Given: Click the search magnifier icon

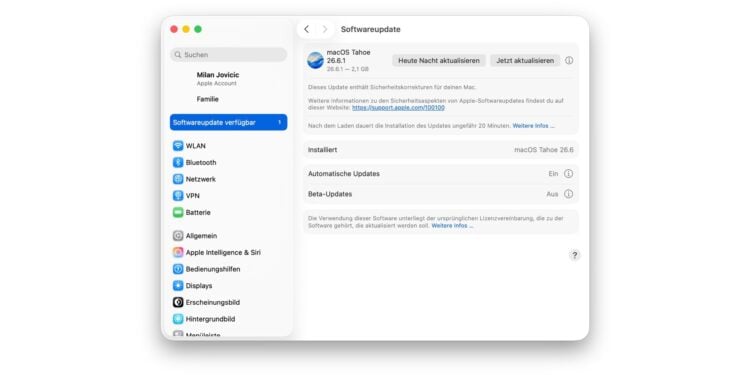Looking at the screenshot, I should [178, 55].
